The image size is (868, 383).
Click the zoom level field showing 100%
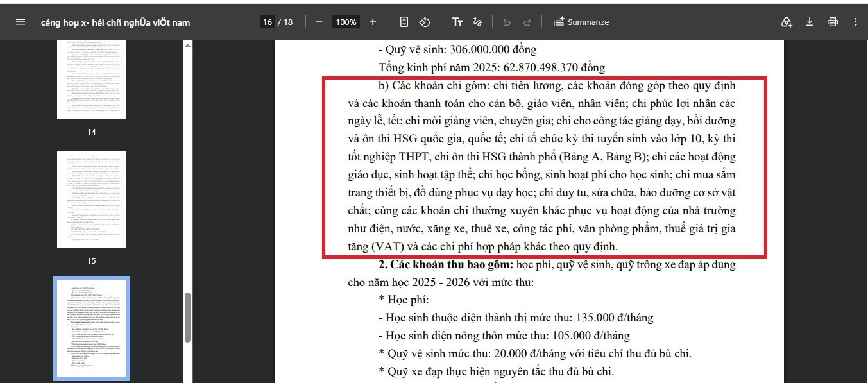[346, 22]
